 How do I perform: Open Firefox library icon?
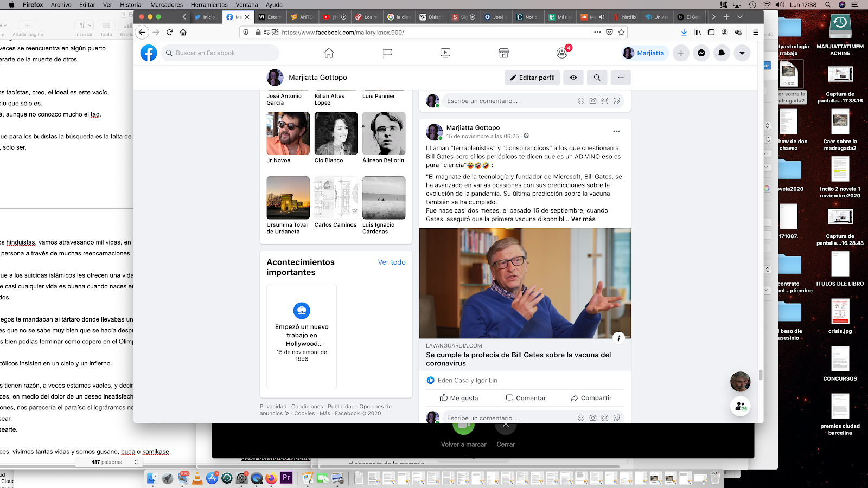point(698,33)
